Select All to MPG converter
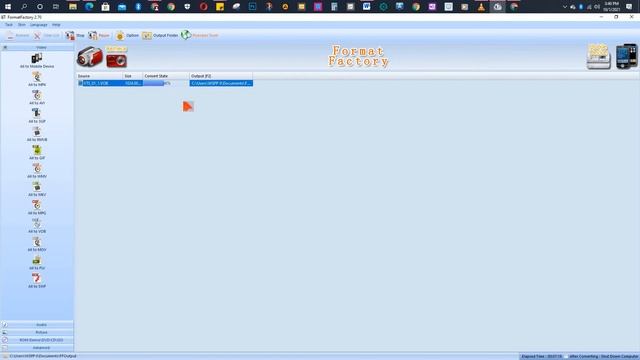This screenshot has width=640, height=360. [37, 207]
